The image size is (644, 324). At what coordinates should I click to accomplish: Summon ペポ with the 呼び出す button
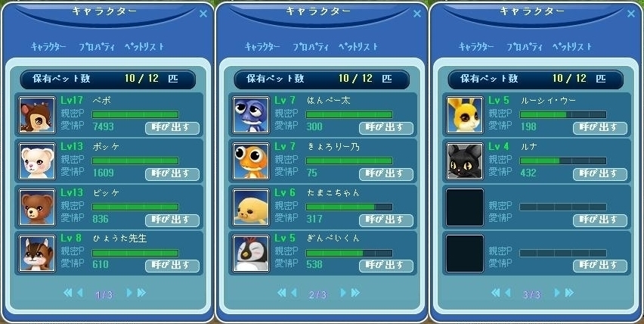point(172,128)
